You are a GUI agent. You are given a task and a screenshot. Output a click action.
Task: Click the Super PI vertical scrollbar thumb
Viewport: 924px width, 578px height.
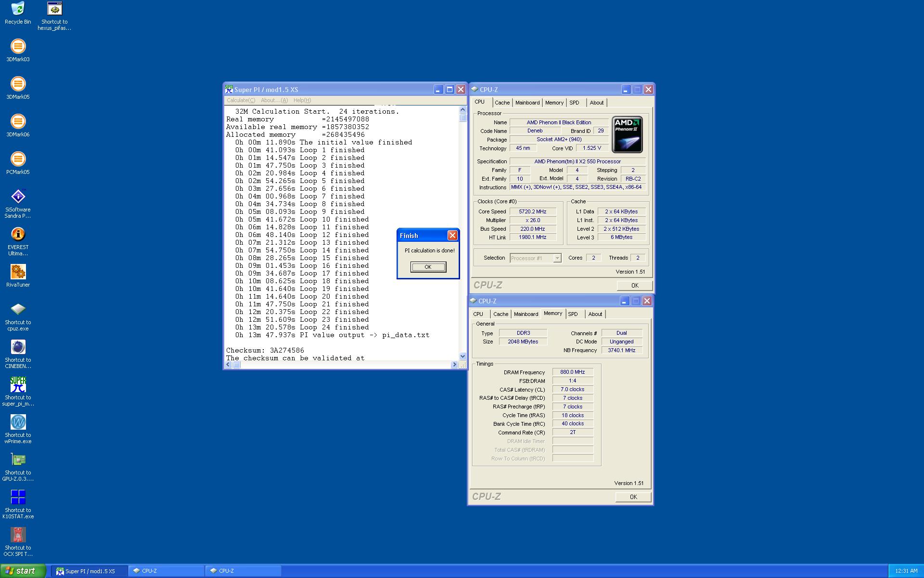(462, 118)
